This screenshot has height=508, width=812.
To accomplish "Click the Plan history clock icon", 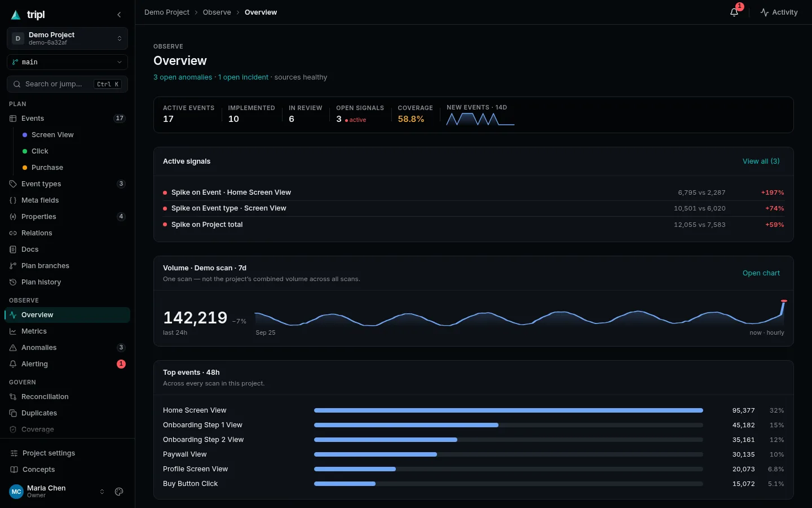I will (13, 282).
